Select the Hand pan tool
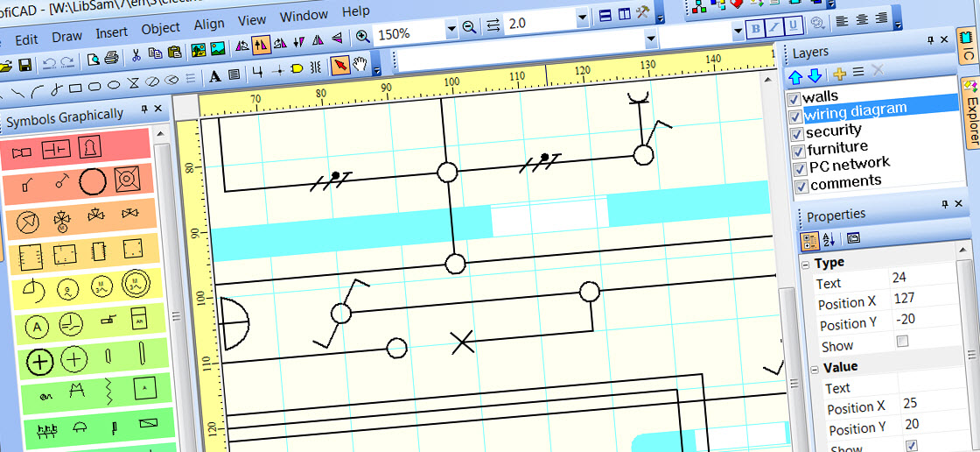The image size is (980, 452). [x=360, y=63]
